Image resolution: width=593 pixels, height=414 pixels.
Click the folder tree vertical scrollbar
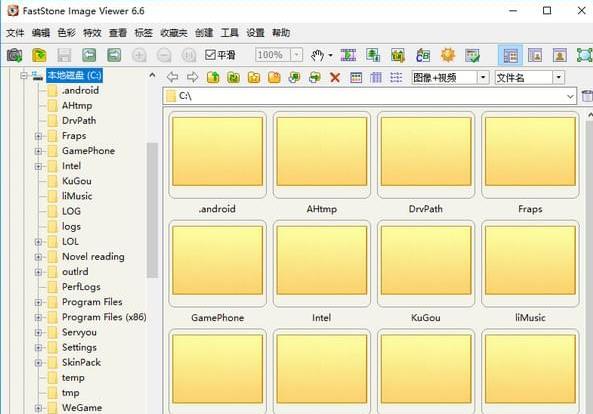pos(152,210)
